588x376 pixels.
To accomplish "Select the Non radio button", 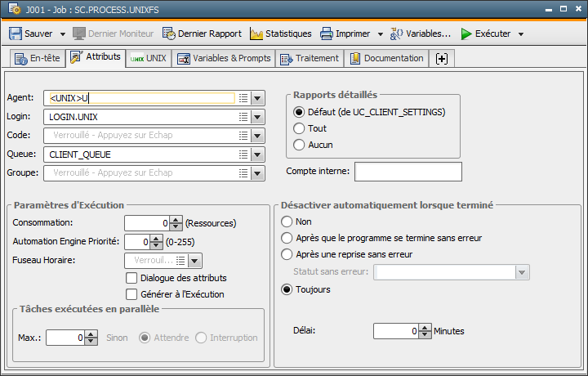I will 287,222.
